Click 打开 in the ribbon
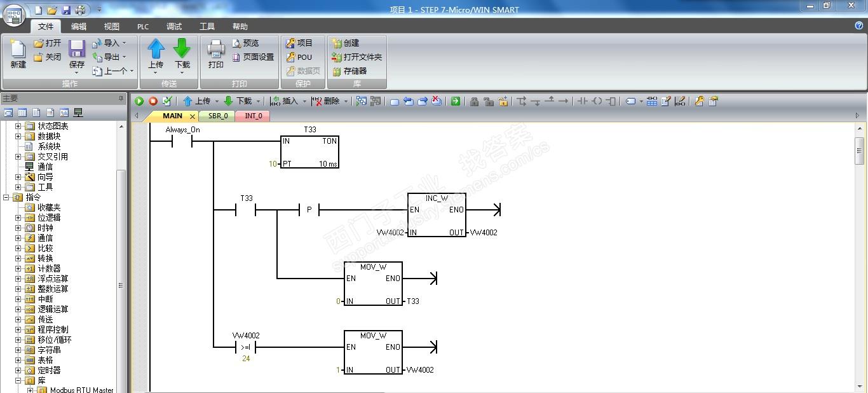This screenshot has height=393, width=868. point(48,43)
